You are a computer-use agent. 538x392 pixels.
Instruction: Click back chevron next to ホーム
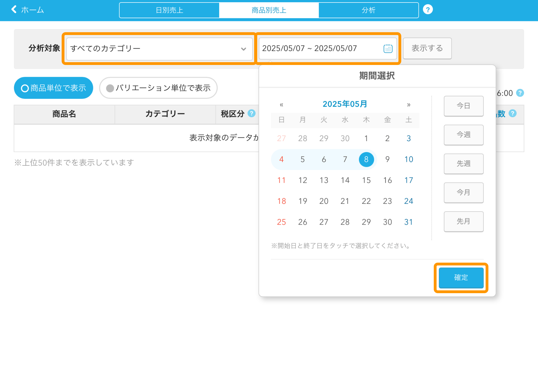(14, 10)
